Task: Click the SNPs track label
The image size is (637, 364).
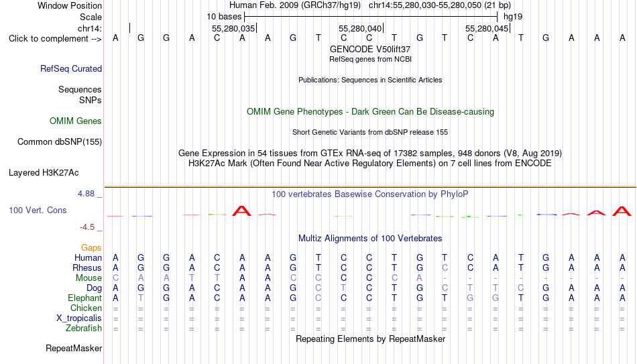Action: [x=91, y=100]
